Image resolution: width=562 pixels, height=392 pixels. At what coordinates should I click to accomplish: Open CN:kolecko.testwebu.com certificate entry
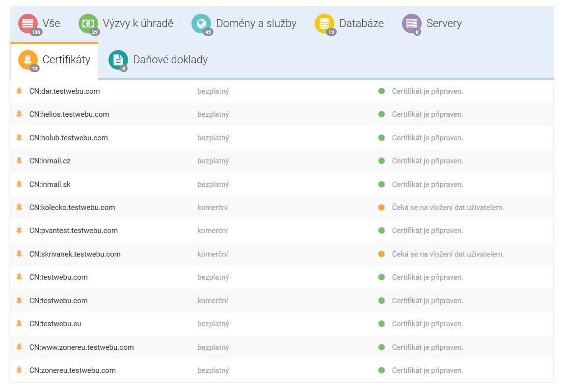click(x=72, y=208)
